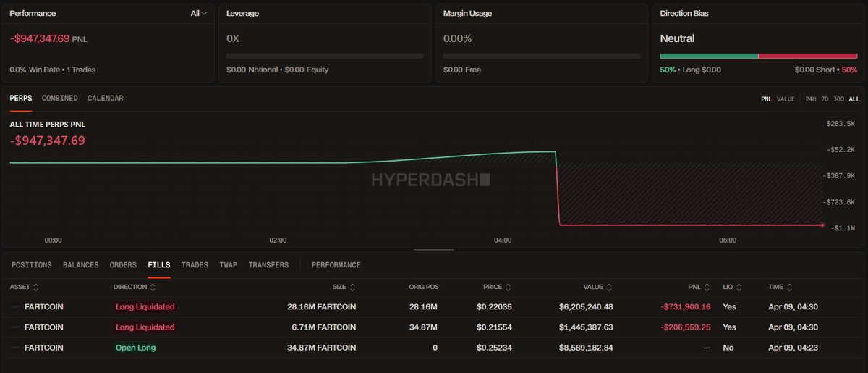This screenshot has height=373, width=868.
Task: Click the Margin Usage bar
Action: (542, 56)
